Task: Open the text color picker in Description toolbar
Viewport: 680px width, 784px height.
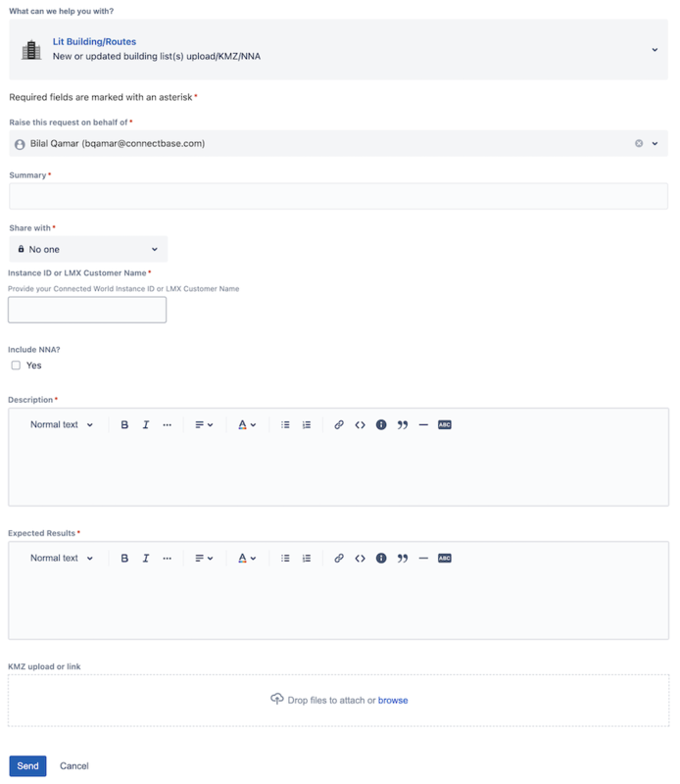Action: point(247,424)
